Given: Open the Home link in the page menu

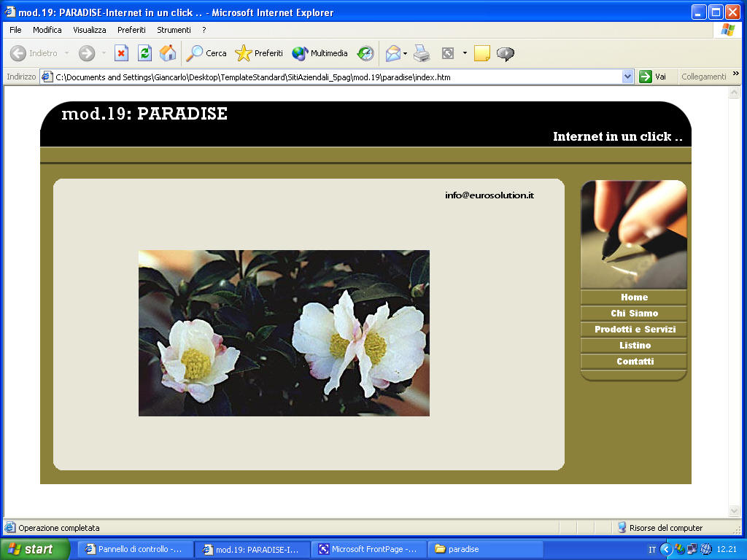Looking at the screenshot, I should (x=634, y=297).
